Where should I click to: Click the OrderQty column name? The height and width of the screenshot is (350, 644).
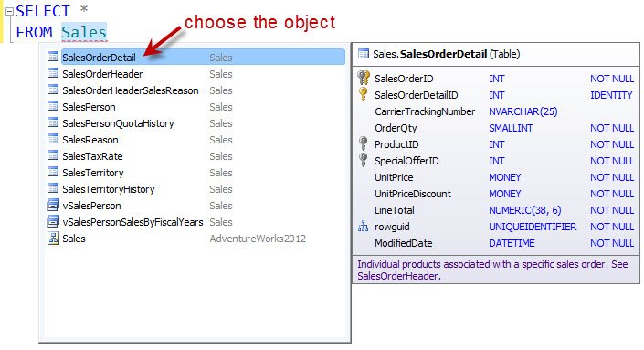pyautogui.click(x=396, y=128)
